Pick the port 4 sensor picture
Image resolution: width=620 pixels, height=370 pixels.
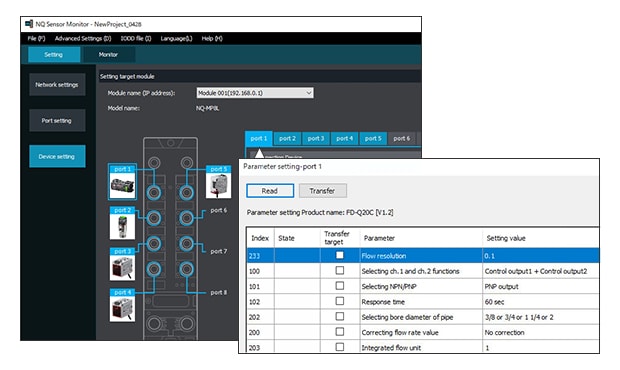coord(123,309)
